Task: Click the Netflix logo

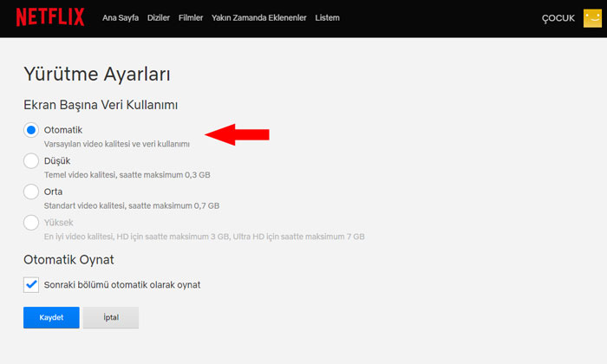Action: 50,17
